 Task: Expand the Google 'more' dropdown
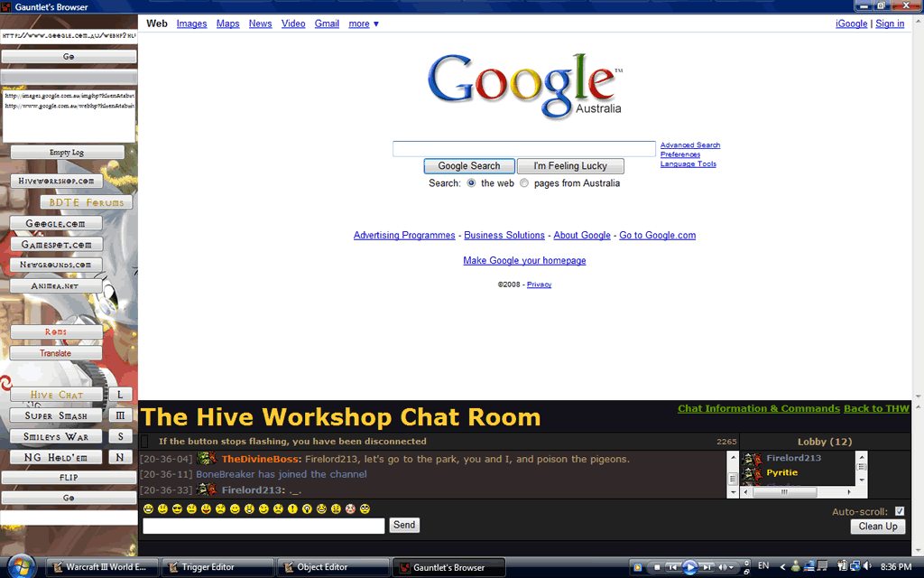click(364, 23)
